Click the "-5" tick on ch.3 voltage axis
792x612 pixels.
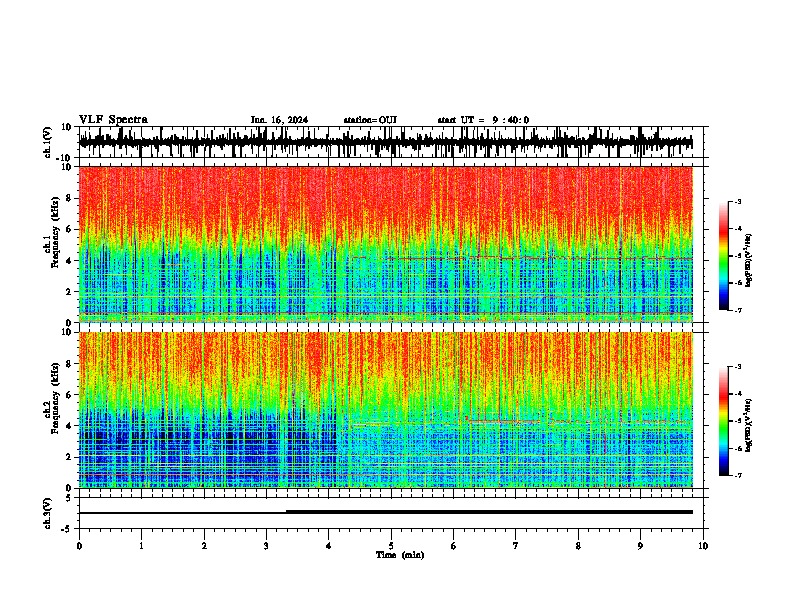(67, 529)
